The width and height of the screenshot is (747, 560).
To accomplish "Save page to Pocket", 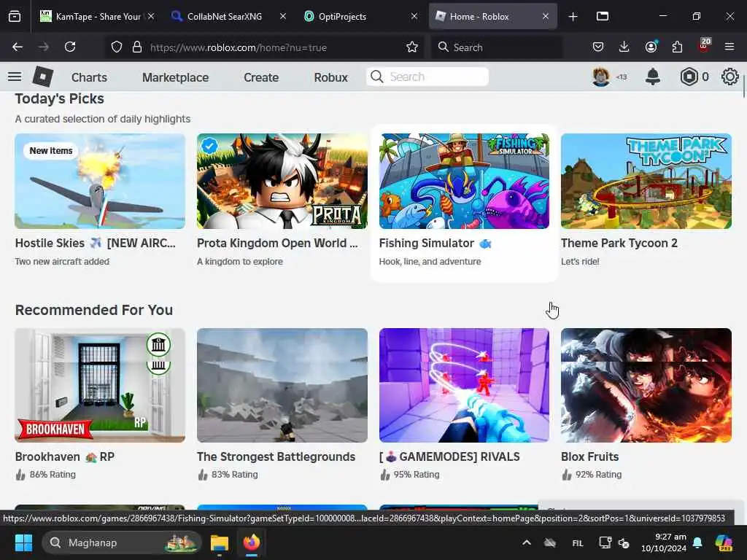I will [598, 47].
